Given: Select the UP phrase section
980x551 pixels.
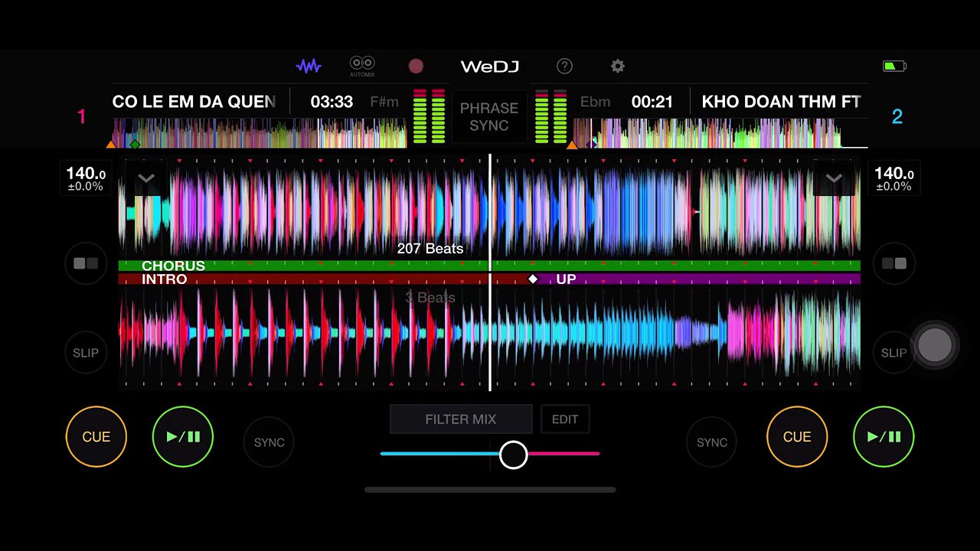Looking at the screenshot, I should [697, 279].
